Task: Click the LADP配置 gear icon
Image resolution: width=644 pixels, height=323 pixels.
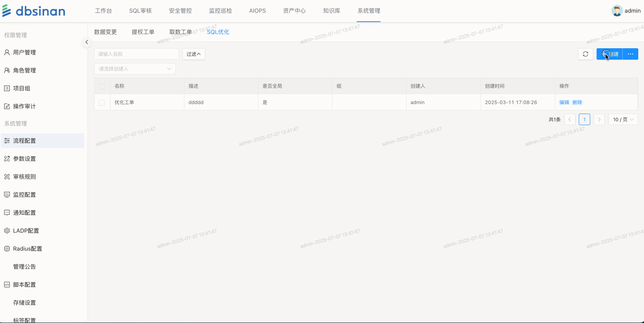Action: pyautogui.click(x=7, y=231)
